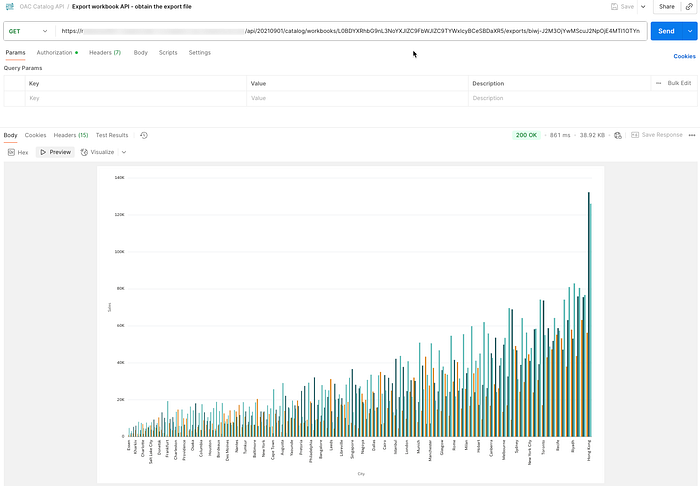The width and height of the screenshot is (700, 486).
Task: Click the query param Key input field
Action: tap(136, 98)
